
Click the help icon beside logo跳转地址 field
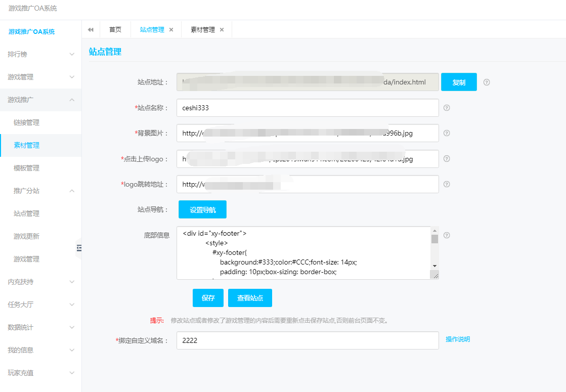447,184
